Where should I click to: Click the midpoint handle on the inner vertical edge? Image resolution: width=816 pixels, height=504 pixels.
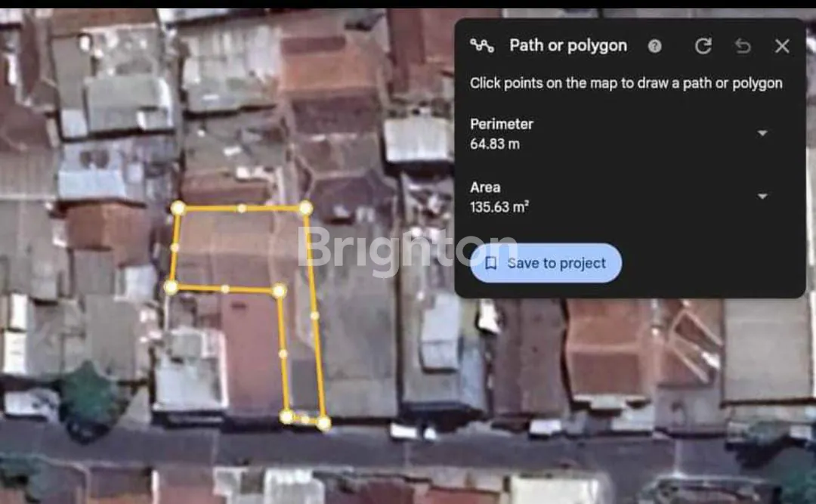click(x=283, y=353)
